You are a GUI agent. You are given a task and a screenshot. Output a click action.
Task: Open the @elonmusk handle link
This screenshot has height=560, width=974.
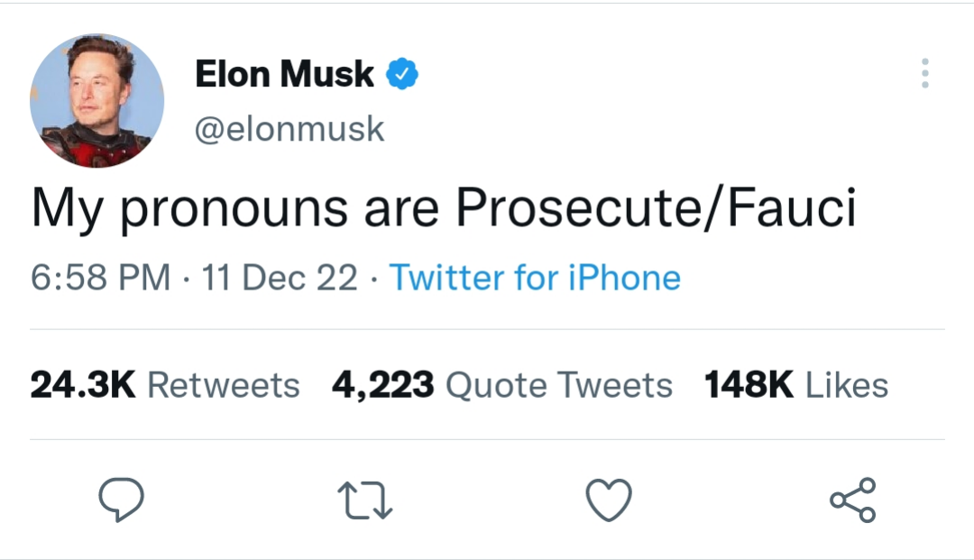click(289, 129)
